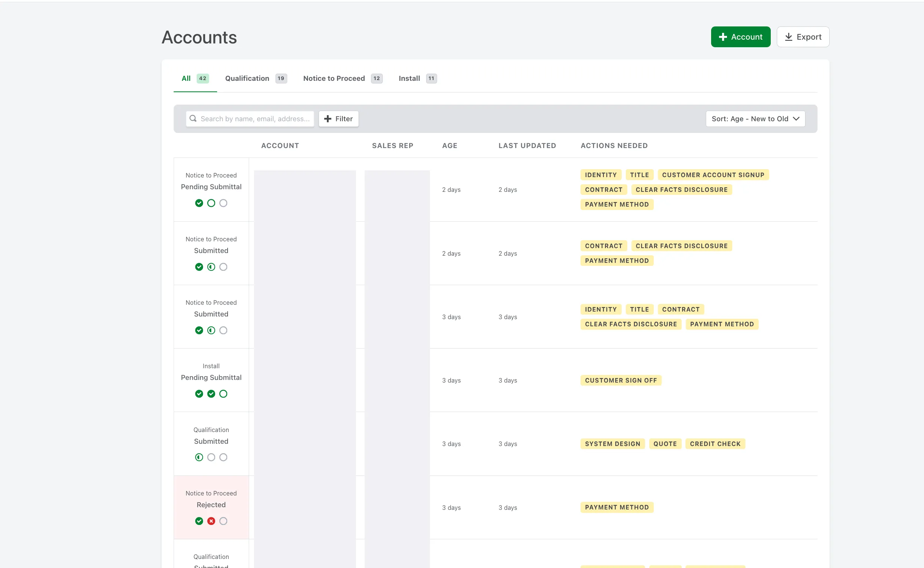Viewport: 924px width, 568px height.
Task: Switch to the Qualification tab
Action: [x=256, y=78]
